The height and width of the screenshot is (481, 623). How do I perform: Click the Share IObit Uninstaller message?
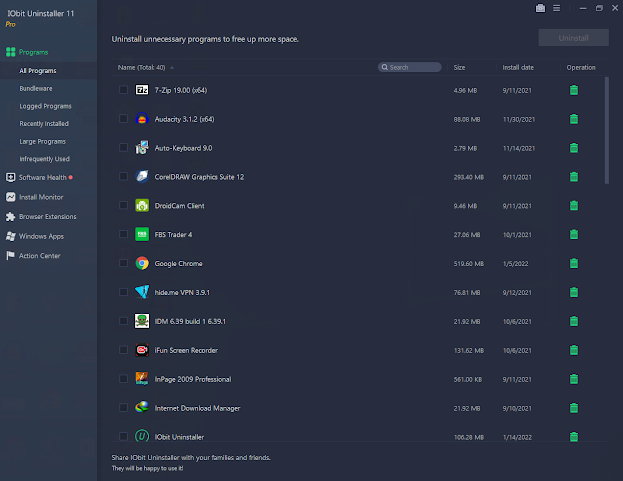[191, 458]
